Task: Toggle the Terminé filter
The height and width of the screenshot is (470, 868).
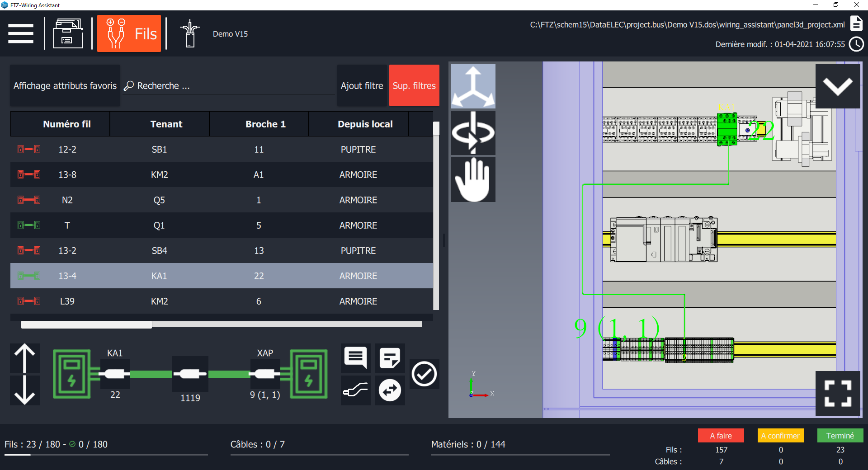Action: [840, 436]
